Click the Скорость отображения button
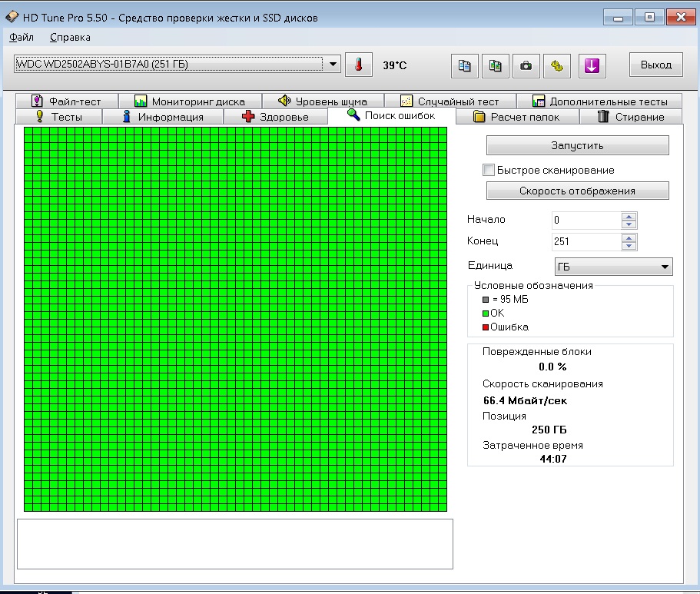Screen dimensions: 700x594 (577, 191)
